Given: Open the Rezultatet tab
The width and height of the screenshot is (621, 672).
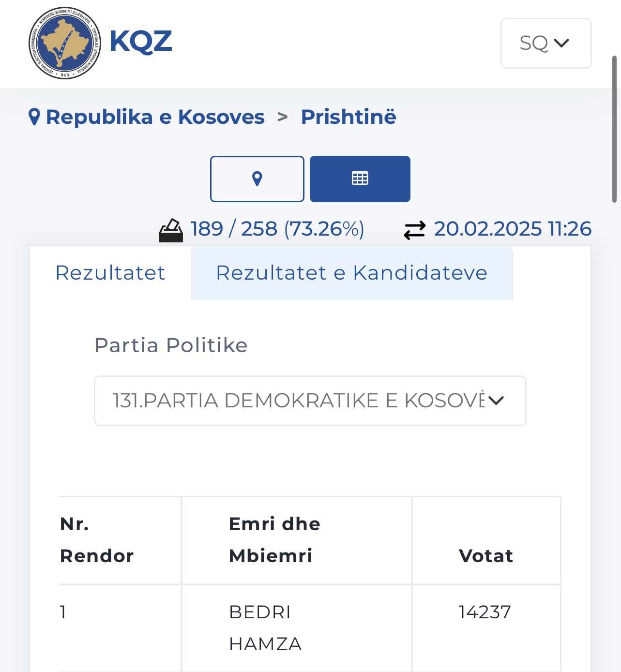Looking at the screenshot, I should 110,273.
